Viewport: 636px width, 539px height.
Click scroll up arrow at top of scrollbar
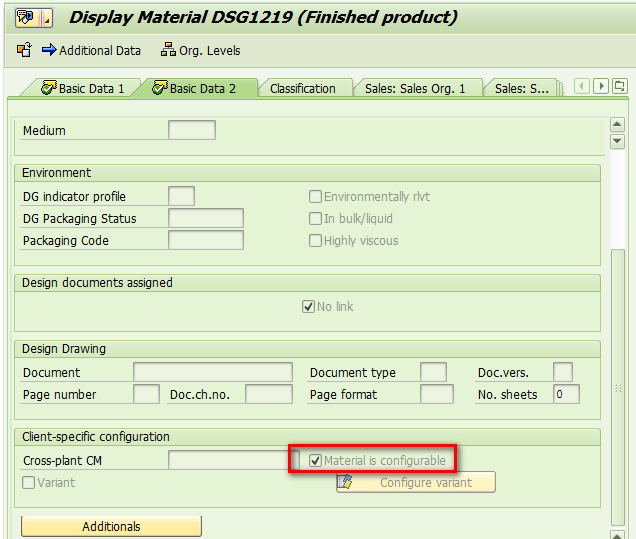(617, 124)
